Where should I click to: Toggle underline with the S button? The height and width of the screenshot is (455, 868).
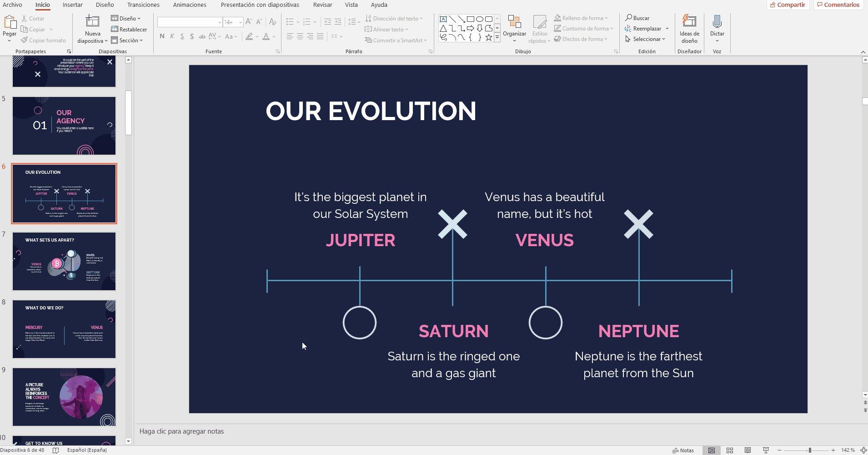click(x=182, y=36)
